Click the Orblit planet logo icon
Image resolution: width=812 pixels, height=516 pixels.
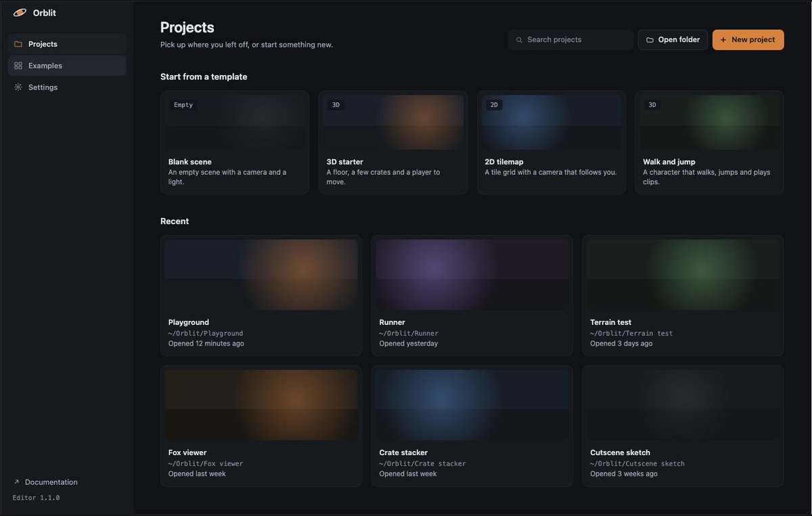click(x=20, y=12)
